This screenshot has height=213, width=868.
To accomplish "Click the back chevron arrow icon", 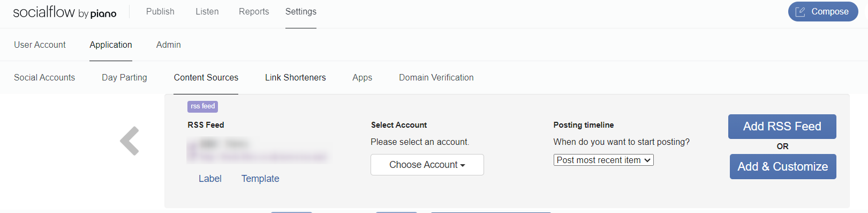I will click(x=130, y=141).
